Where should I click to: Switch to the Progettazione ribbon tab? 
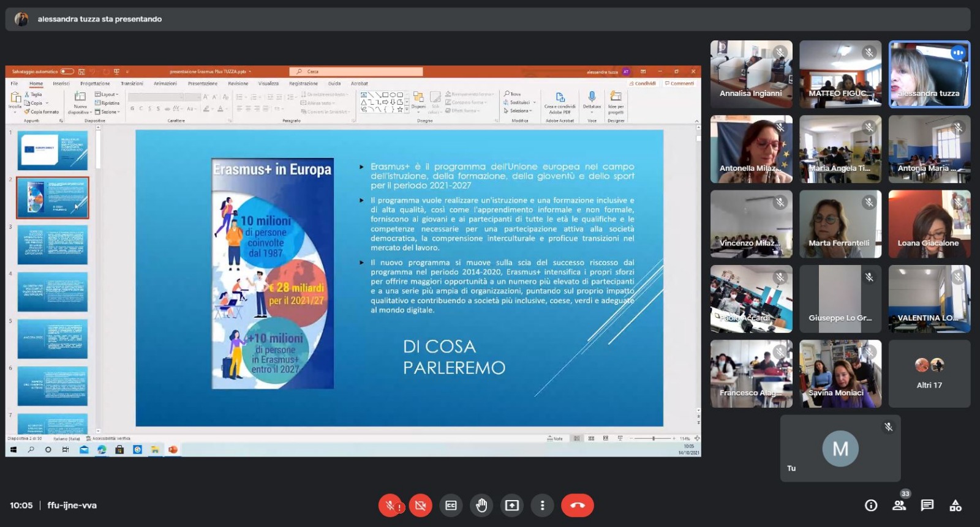(x=95, y=83)
